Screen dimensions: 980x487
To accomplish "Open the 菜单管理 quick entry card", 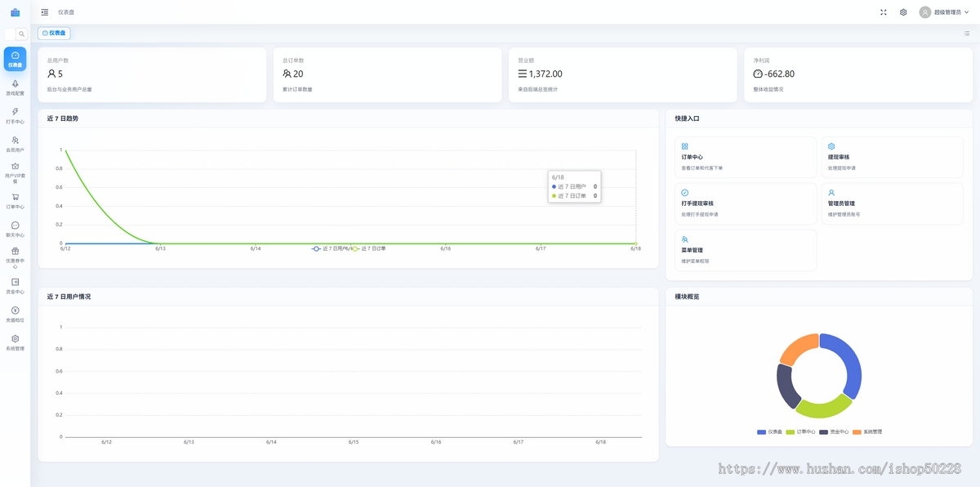I will (x=746, y=250).
